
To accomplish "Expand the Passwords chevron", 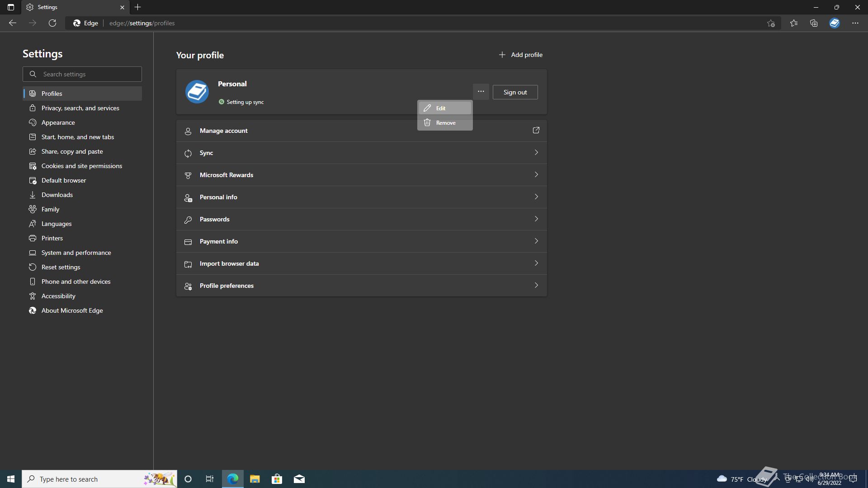I will 536,219.
